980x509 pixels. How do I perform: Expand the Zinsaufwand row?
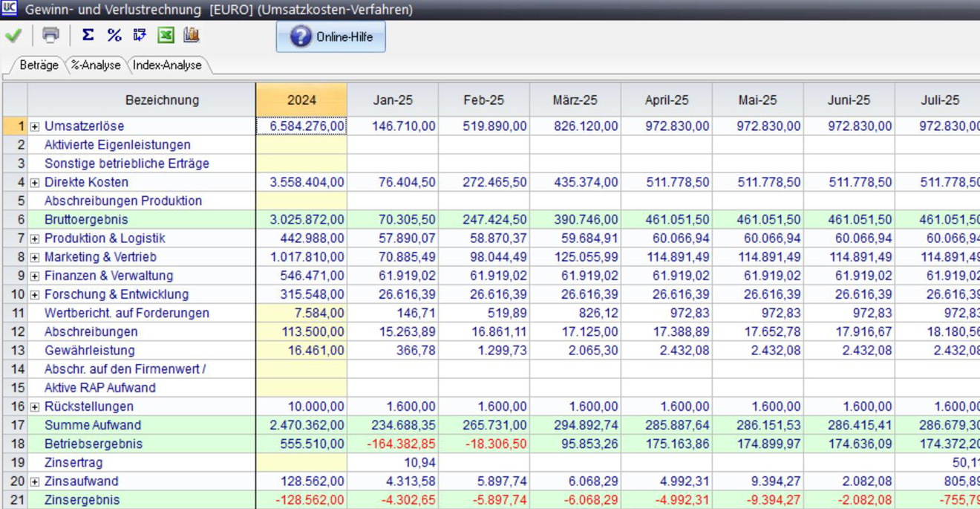click(35, 482)
